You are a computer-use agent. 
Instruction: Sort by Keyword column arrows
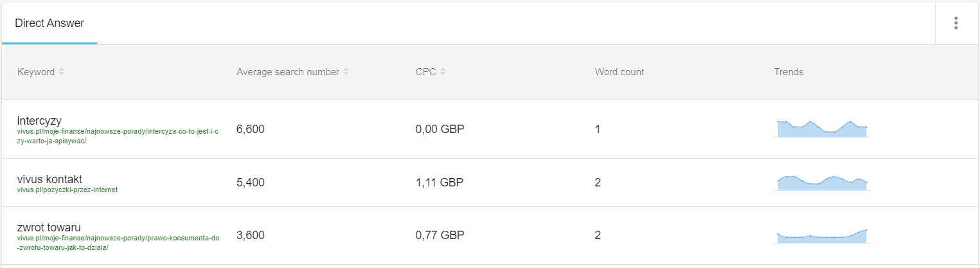[62, 72]
